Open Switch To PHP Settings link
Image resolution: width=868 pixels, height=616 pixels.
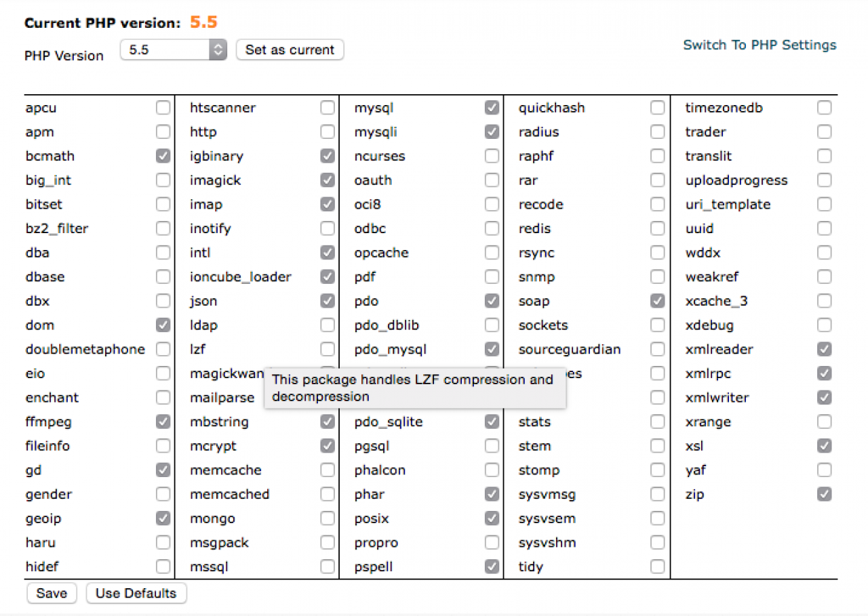tap(759, 45)
